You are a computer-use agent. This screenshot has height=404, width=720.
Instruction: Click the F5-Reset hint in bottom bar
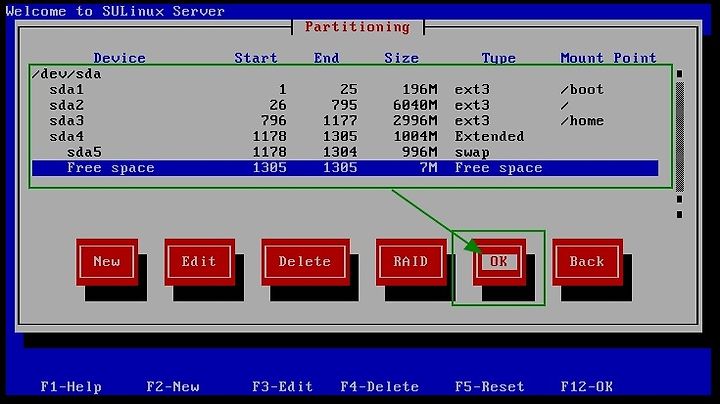[489, 387]
